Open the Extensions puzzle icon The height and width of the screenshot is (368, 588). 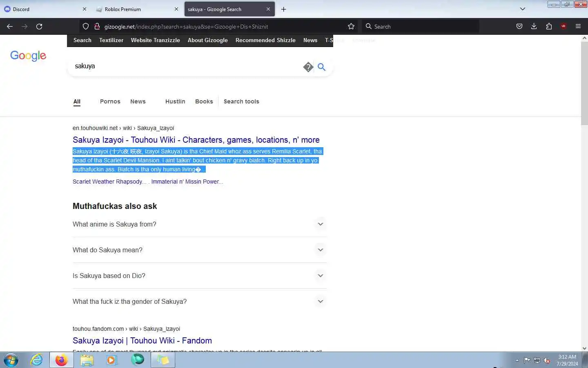[x=549, y=27]
